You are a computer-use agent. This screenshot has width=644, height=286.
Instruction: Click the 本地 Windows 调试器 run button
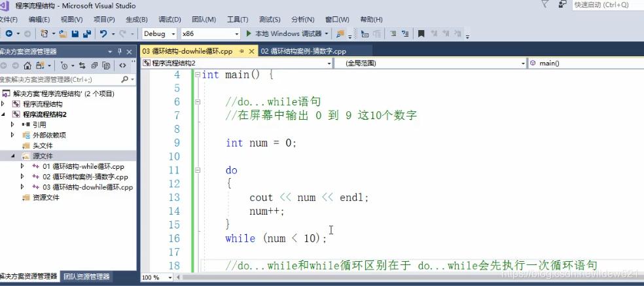[285, 33]
